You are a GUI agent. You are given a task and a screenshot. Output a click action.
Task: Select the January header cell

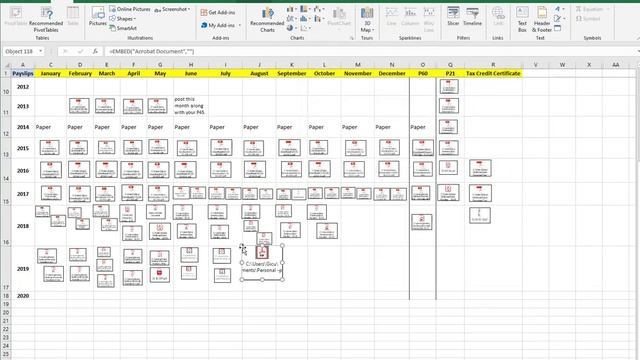click(51, 73)
